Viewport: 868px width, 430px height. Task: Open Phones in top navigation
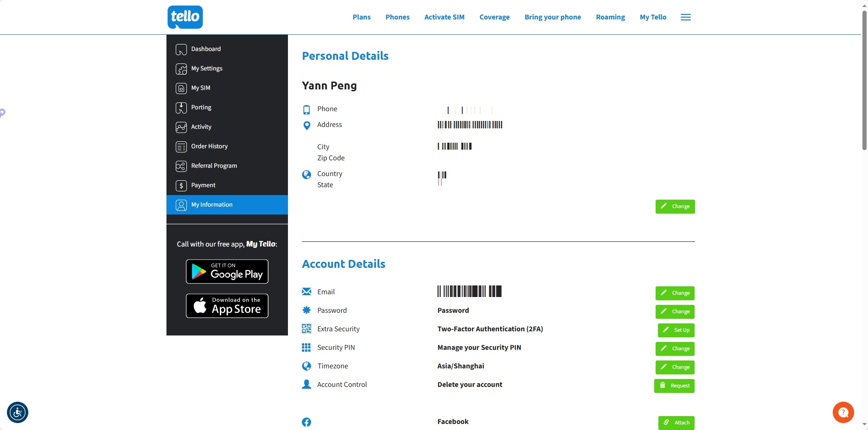click(397, 17)
